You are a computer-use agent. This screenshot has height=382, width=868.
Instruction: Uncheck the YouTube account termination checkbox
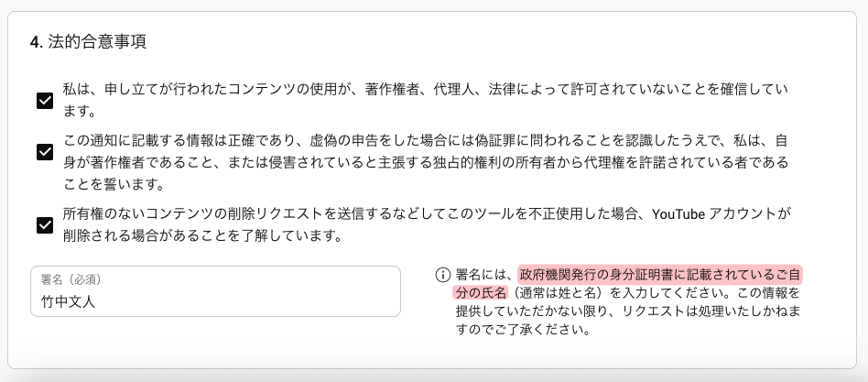click(44, 224)
